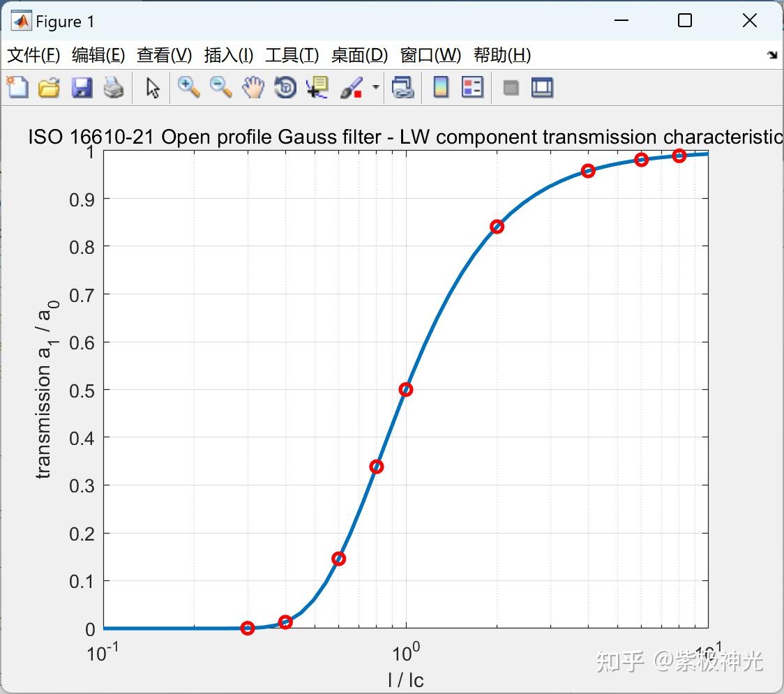The width and height of the screenshot is (784, 694).
Task: Select the Zoom In tool
Action: pyautogui.click(x=188, y=87)
